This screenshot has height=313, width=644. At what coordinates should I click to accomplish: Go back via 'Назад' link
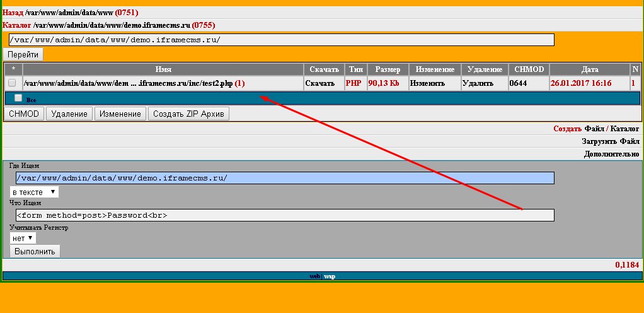pyautogui.click(x=13, y=12)
